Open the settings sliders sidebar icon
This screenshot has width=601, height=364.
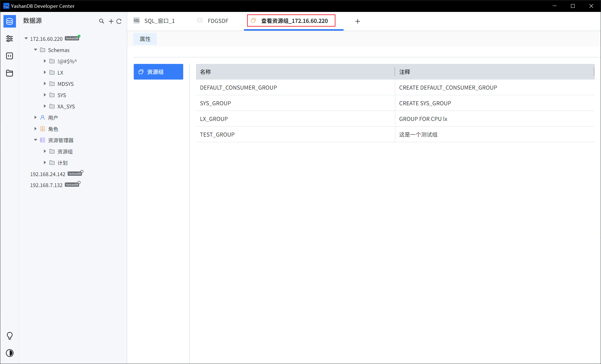(x=10, y=39)
